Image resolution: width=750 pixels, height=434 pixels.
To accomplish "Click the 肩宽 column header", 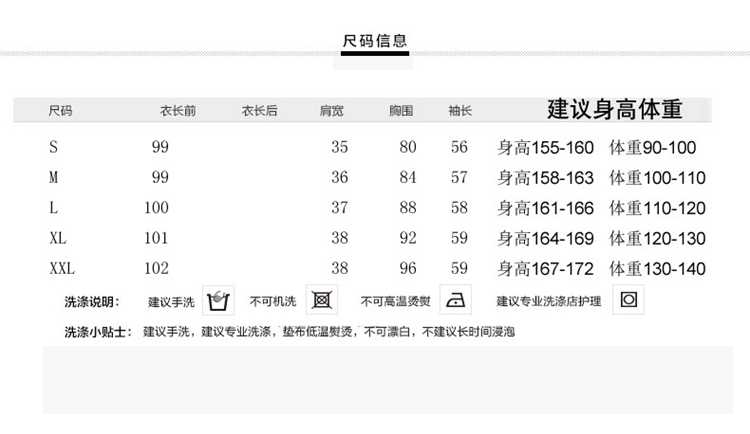I will pyautogui.click(x=331, y=111).
